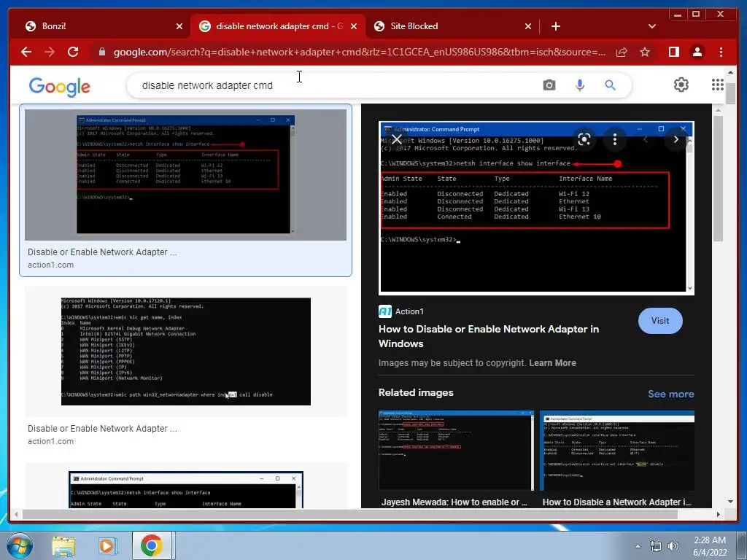Click the Google search text field
Viewport: 747px width, 560px height.
(333, 85)
